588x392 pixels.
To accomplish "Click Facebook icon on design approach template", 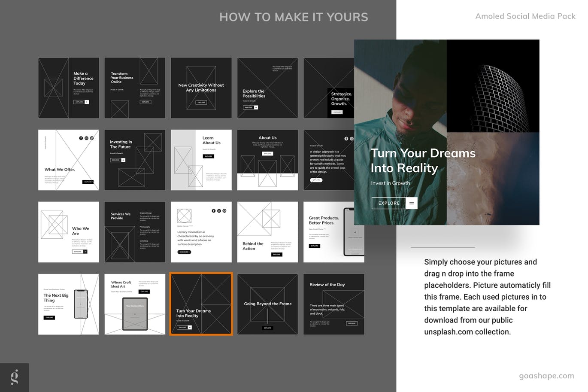I will coord(346,139).
